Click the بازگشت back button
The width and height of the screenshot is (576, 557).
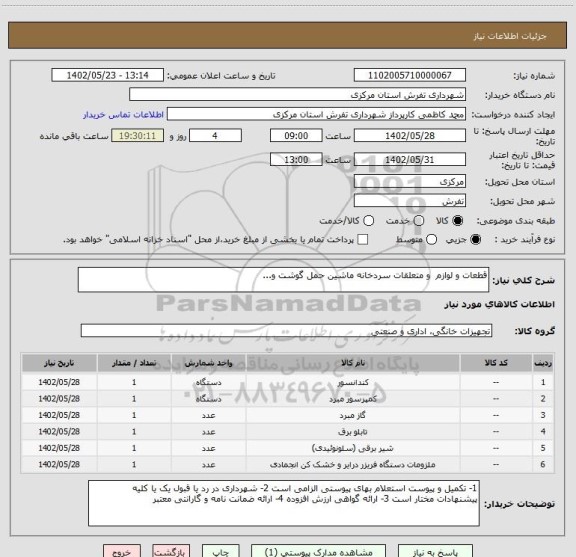(171, 551)
